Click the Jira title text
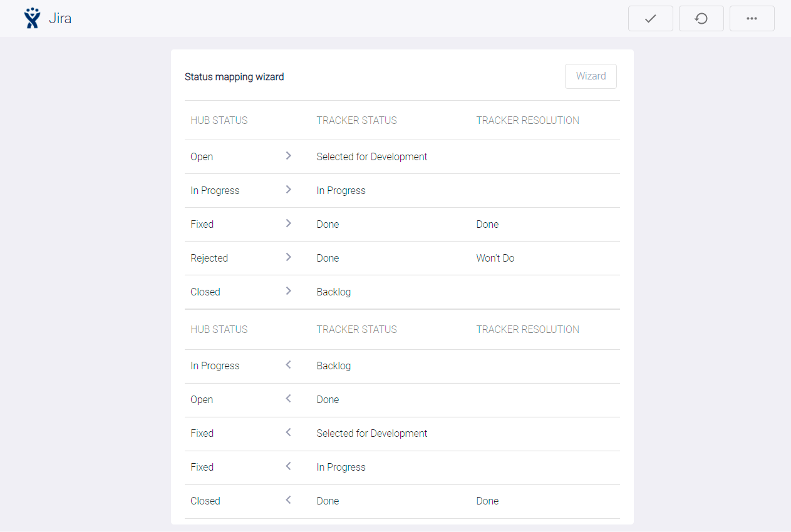The width and height of the screenshot is (791, 532). [x=60, y=19]
